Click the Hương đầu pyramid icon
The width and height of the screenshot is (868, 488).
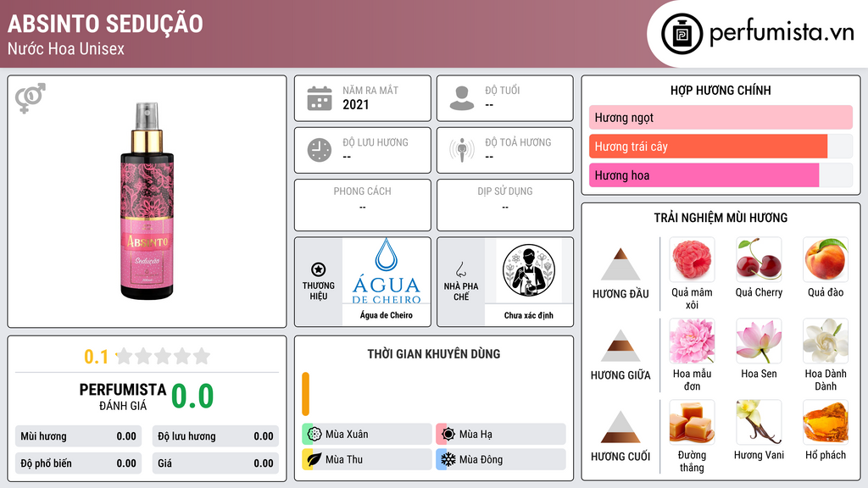click(x=620, y=264)
